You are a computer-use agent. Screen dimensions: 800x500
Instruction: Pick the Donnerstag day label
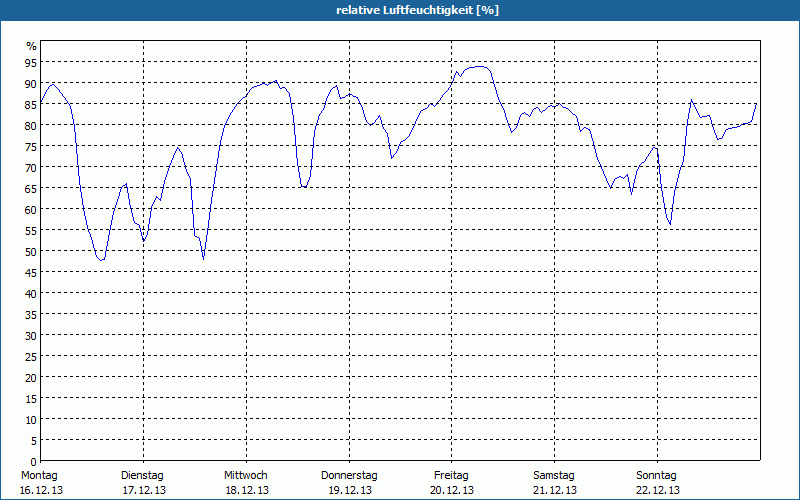[x=349, y=475]
